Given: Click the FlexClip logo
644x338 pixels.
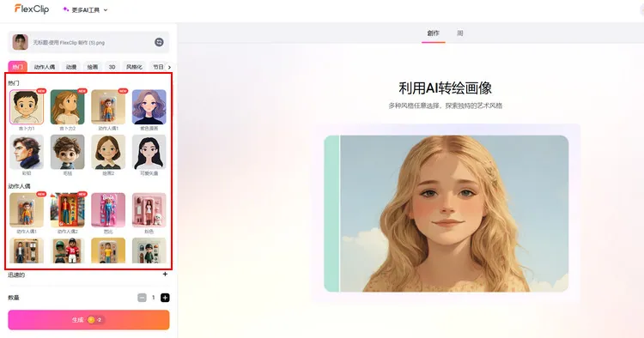Looking at the screenshot, I should [32, 9].
